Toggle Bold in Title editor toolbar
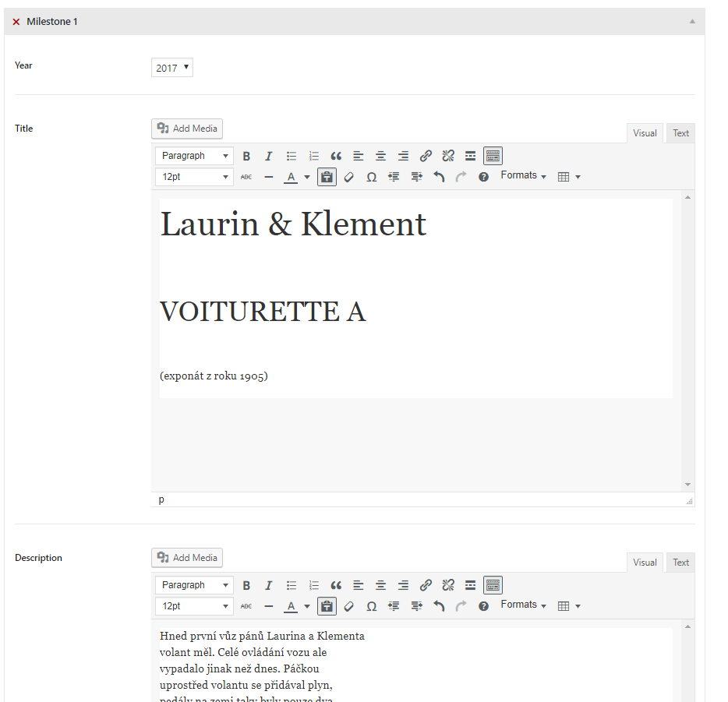Image resolution: width=728 pixels, height=702 pixels. tap(246, 156)
